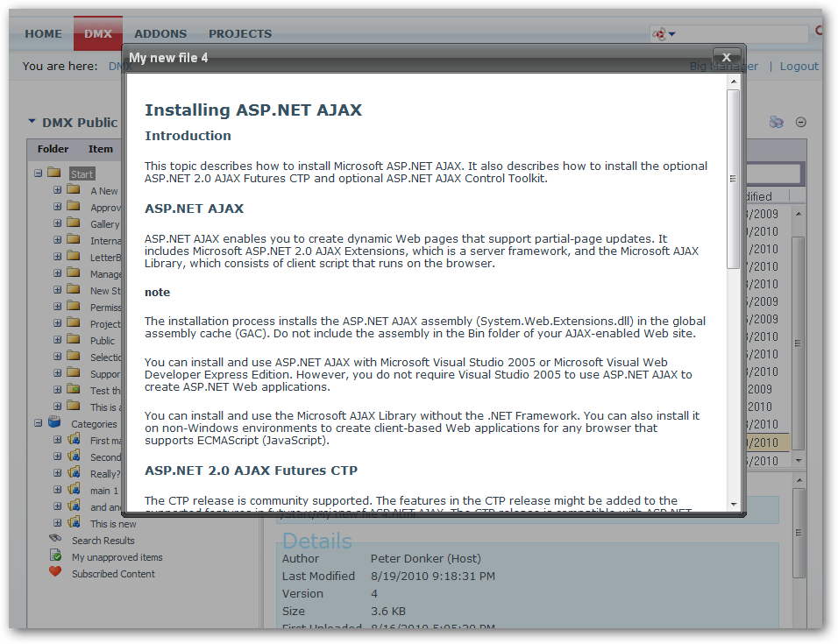Click the Test th folder icon

coord(74,389)
